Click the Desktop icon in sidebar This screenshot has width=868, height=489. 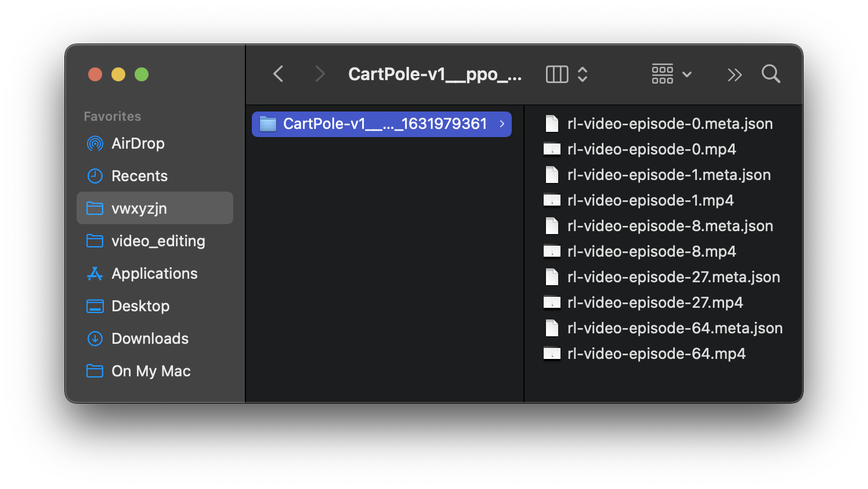pos(95,306)
